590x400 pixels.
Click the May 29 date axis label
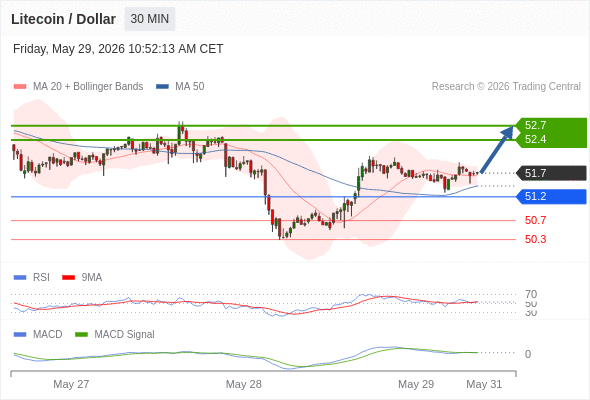[x=416, y=384]
